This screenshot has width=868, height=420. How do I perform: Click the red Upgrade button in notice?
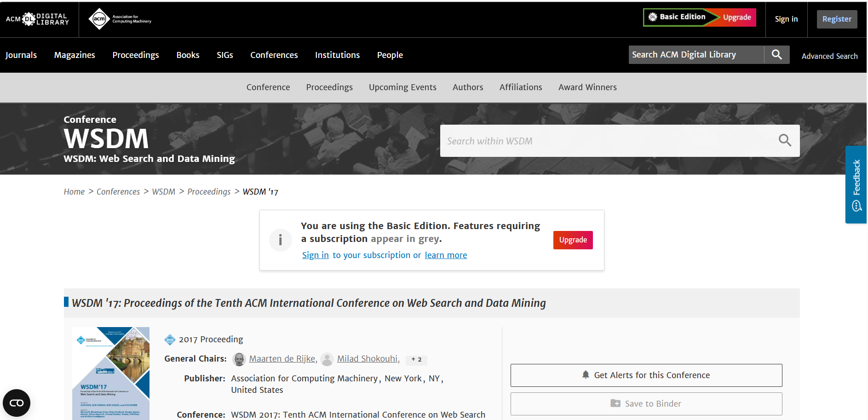pos(573,240)
